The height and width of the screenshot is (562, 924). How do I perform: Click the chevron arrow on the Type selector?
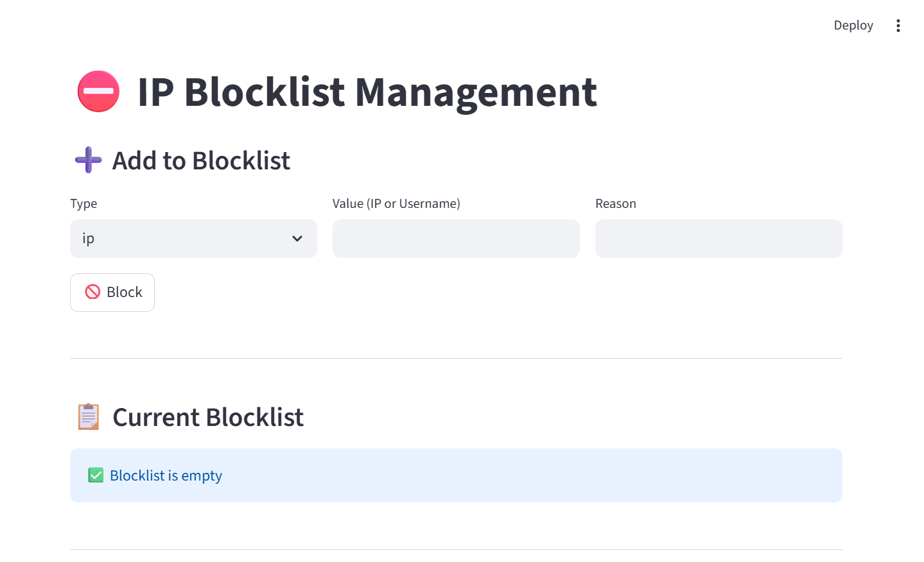[x=297, y=238]
